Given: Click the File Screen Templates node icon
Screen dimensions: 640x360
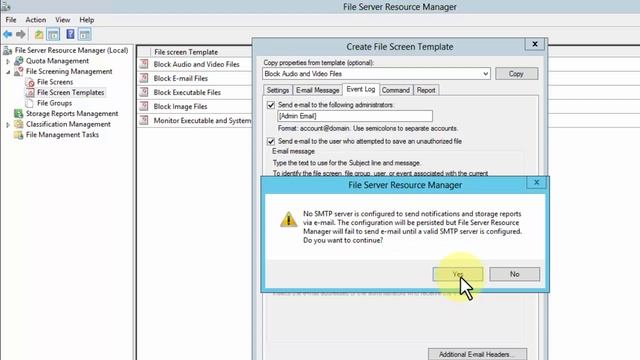Looking at the screenshot, I should [30, 93].
